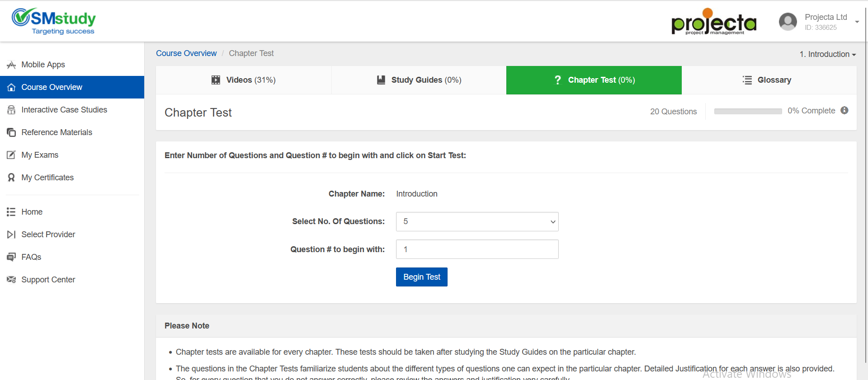Click the Mobile Apps sidebar icon
This screenshot has height=380, width=868.
click(11, 65)
